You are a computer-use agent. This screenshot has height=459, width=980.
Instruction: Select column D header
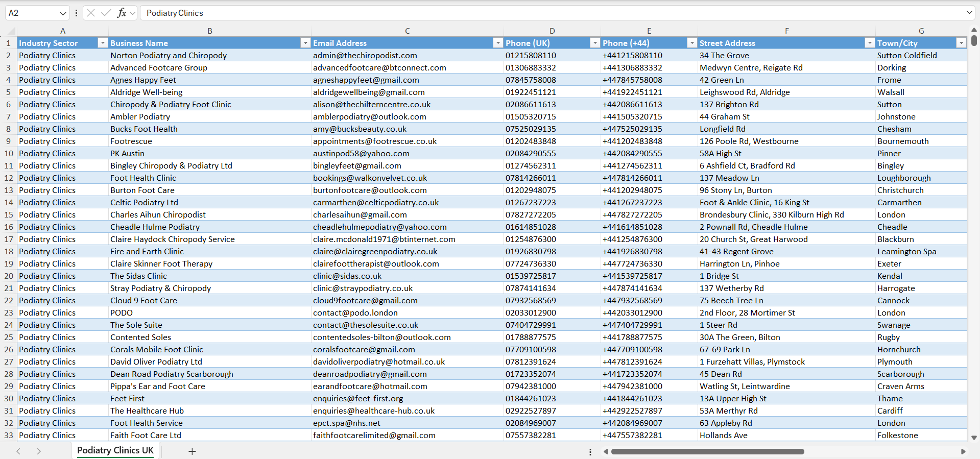click(552, 31)
